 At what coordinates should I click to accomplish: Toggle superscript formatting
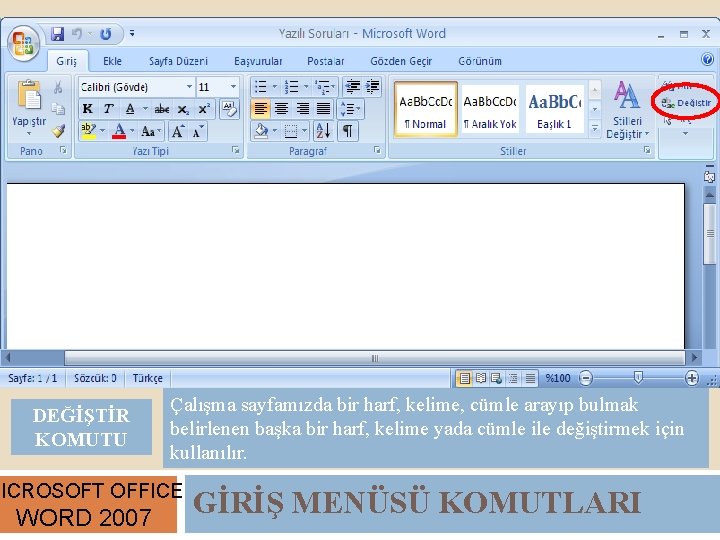tap(204, 109)
